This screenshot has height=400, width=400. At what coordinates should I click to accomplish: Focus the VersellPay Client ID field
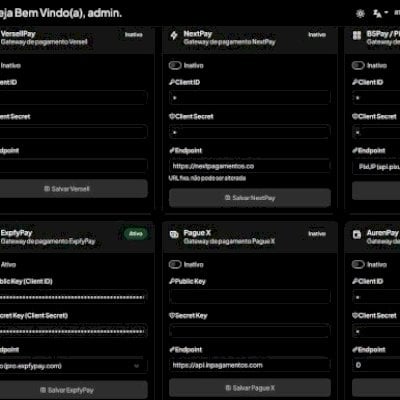[x=73, y=98]
